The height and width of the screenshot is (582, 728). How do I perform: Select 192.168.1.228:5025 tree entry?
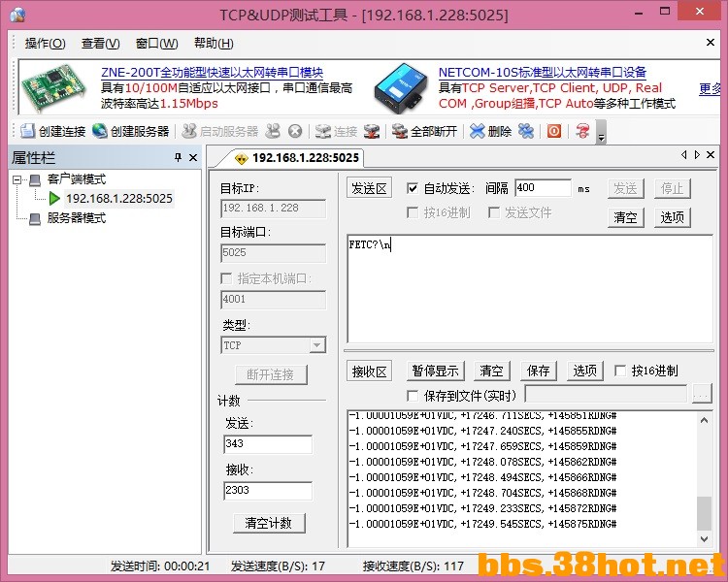coord(119,199)
